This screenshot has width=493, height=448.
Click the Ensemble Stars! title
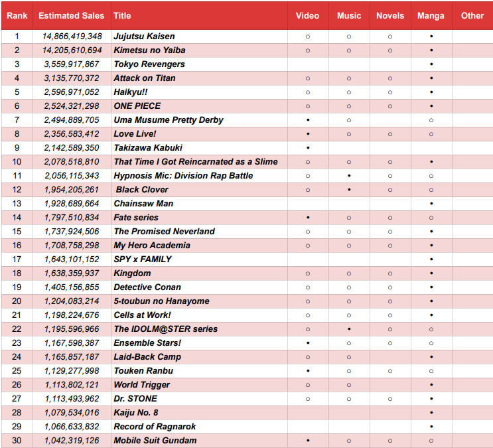click(x=147, y=343)
